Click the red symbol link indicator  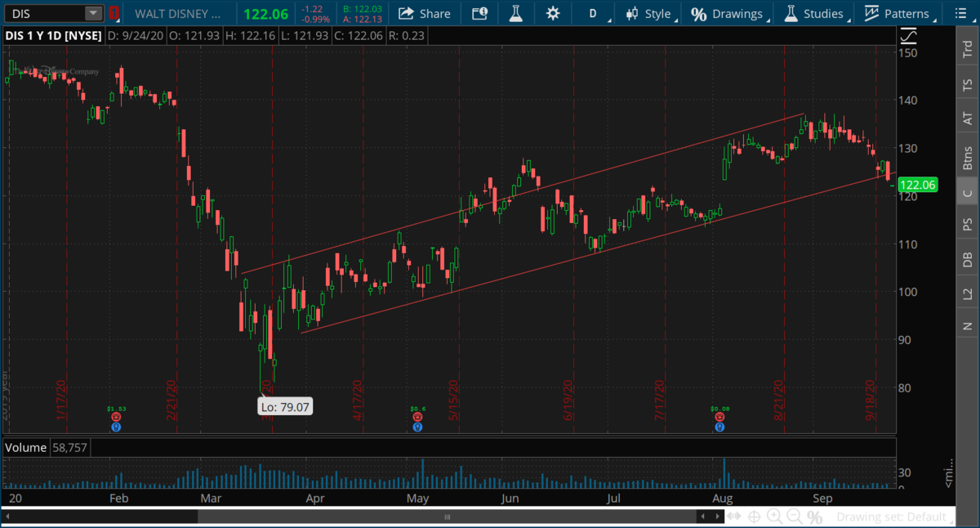point(114,14)
